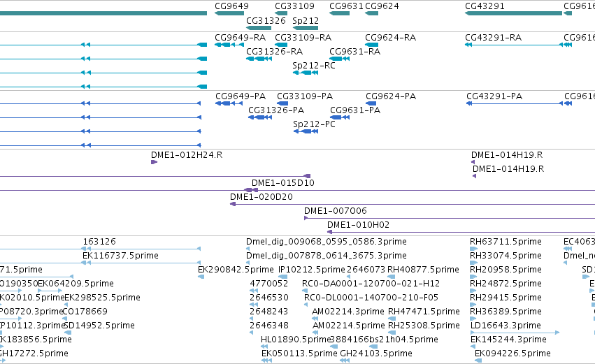Select EST AM02214.3prime

pos(348,312)
